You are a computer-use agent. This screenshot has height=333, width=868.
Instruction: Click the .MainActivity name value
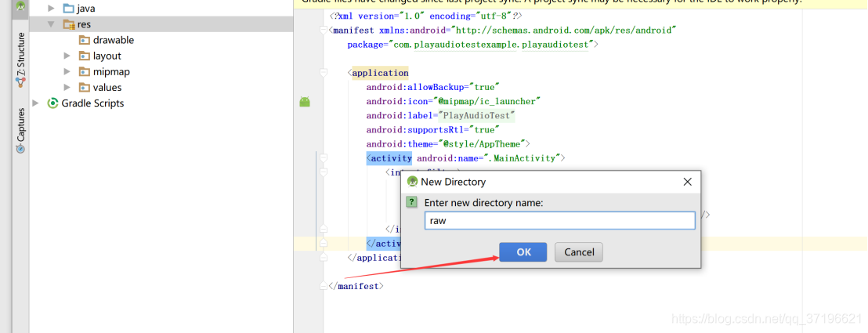(521, 158)
